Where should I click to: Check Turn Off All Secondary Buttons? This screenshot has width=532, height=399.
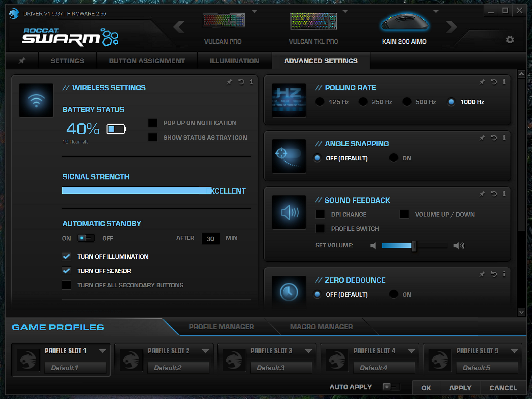(67, 285)
